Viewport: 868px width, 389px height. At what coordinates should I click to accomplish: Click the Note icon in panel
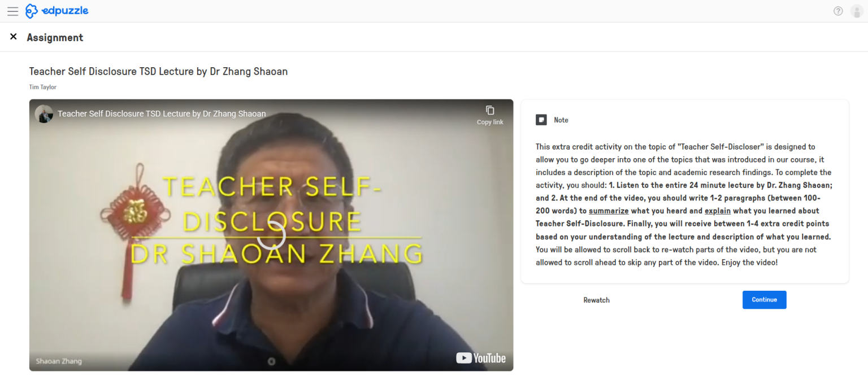click(541, 120)
